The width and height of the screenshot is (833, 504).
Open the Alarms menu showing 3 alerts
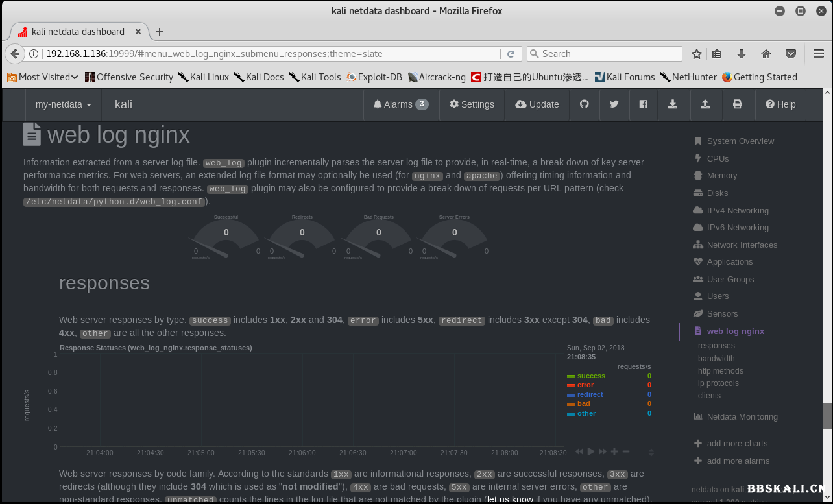click(401, 104)
